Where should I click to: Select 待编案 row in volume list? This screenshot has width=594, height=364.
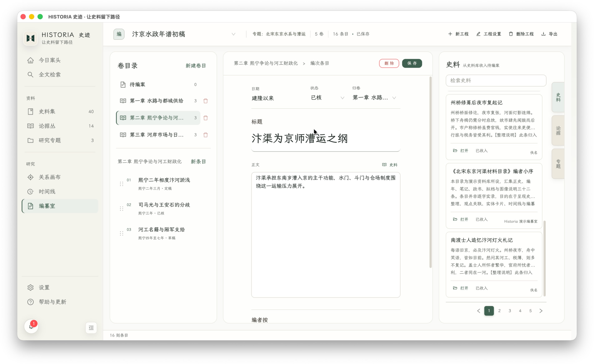(158, 84)
